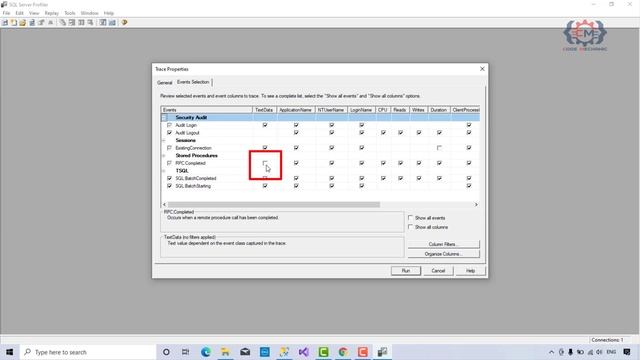Viewport: 640px width, 360px height.
Task: Uncheck CPU for Audit Logout row
Action: [x=383, y=133]
